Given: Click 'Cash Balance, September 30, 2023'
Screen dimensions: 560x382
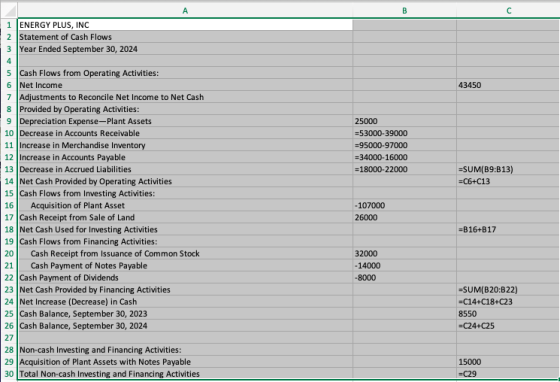Looking at the screenshot, I should [x=185, y=314].
